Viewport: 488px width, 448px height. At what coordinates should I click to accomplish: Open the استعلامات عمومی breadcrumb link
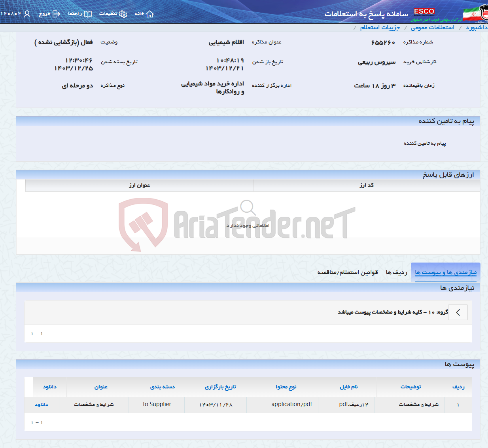pyautogui.click(x=432, y=27)
